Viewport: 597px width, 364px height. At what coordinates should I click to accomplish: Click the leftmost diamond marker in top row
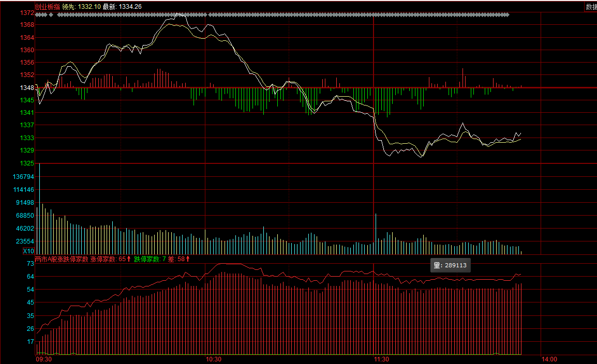click(x=37, y=14)
